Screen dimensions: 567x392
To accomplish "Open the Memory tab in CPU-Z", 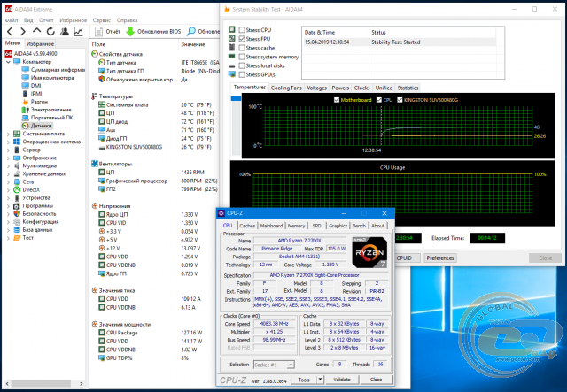I will tap(296, 226).
